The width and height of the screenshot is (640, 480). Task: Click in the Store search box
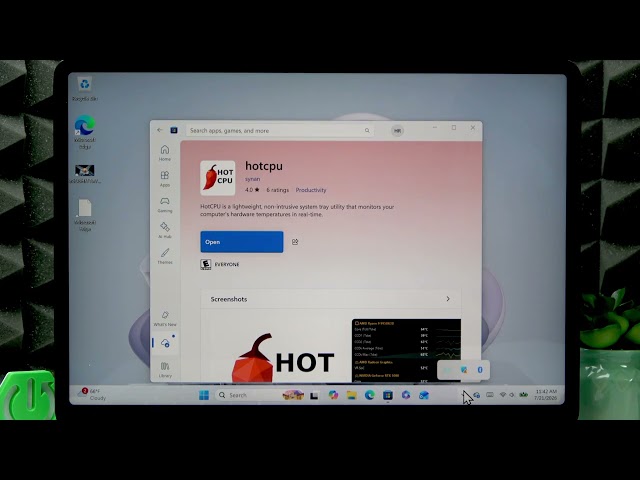(x=280, y=131)
